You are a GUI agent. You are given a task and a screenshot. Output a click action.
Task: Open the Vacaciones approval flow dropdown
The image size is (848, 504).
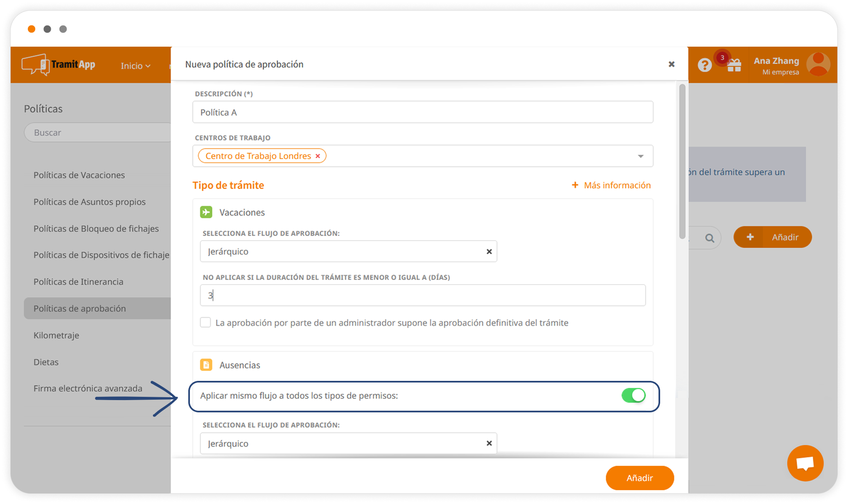coord(344,252)
